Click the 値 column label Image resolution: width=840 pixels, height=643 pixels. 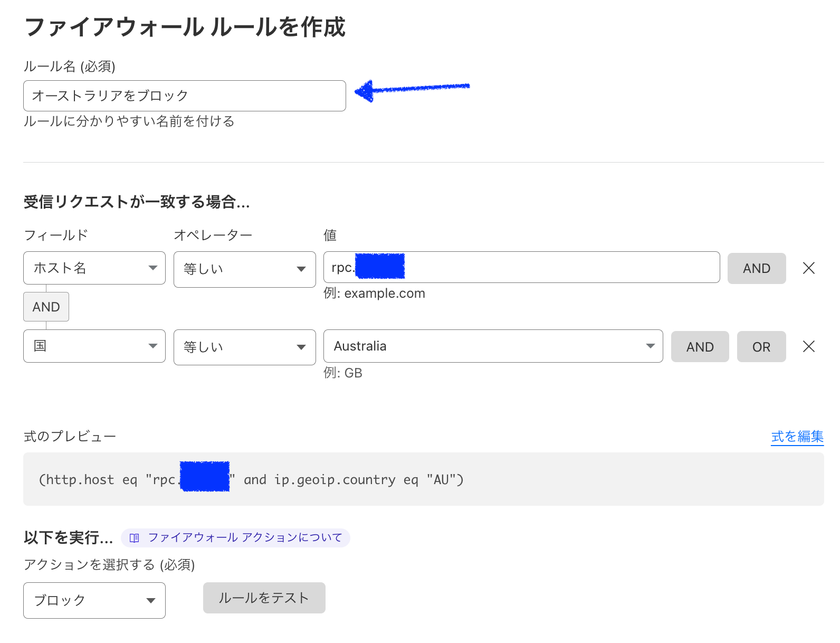330,235
